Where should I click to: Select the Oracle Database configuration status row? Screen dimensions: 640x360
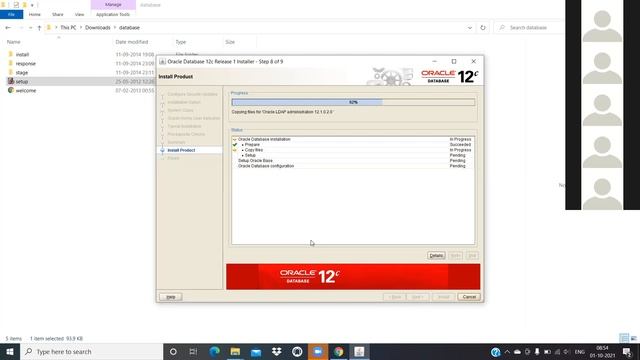pos(353,166)
